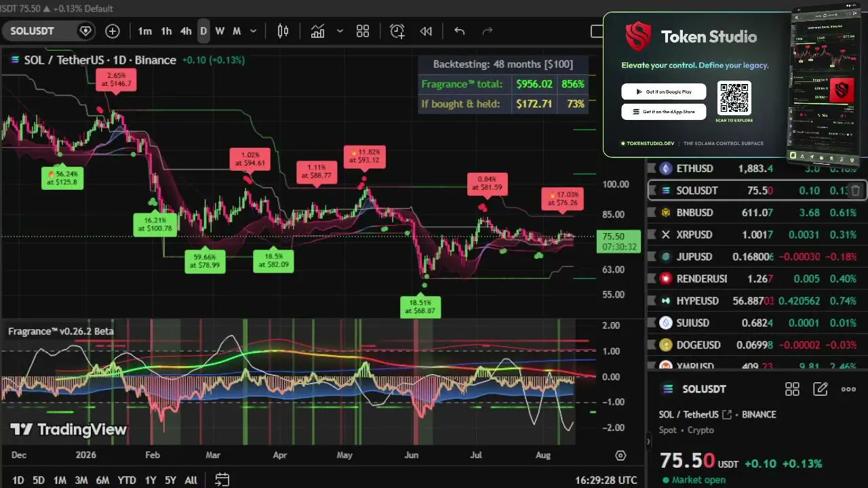Viewport: 868px width, 488px height.
Task: Select the YTD date range
Action: click(x=127, y=481)
